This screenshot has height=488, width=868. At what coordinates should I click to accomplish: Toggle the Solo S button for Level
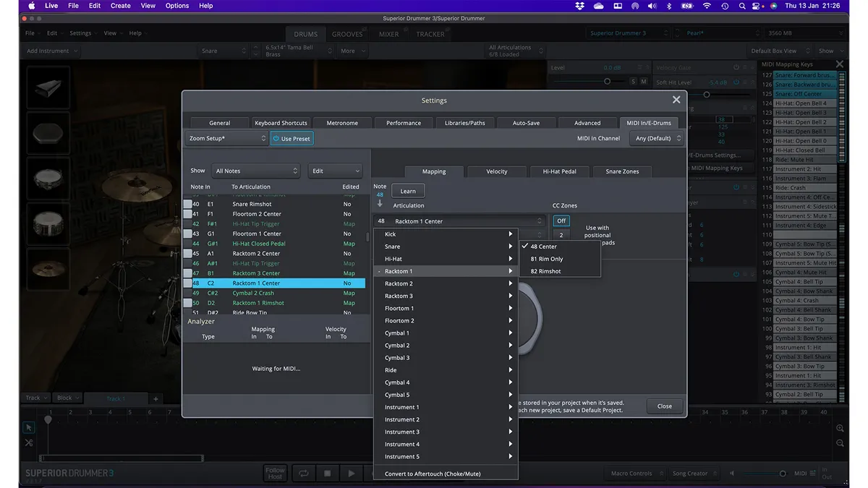tap(633, 82)
